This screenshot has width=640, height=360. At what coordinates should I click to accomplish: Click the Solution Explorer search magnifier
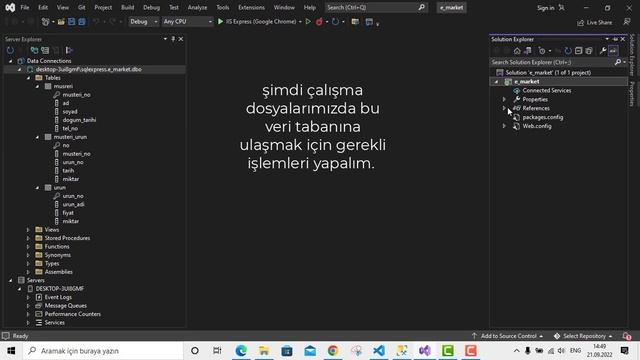click(x=618, y=62)
